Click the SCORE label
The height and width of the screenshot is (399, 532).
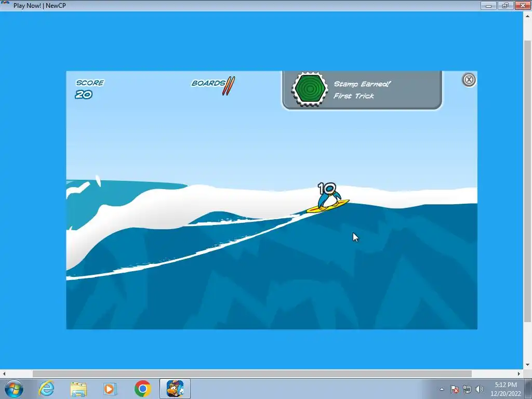(x=90, y=83)
